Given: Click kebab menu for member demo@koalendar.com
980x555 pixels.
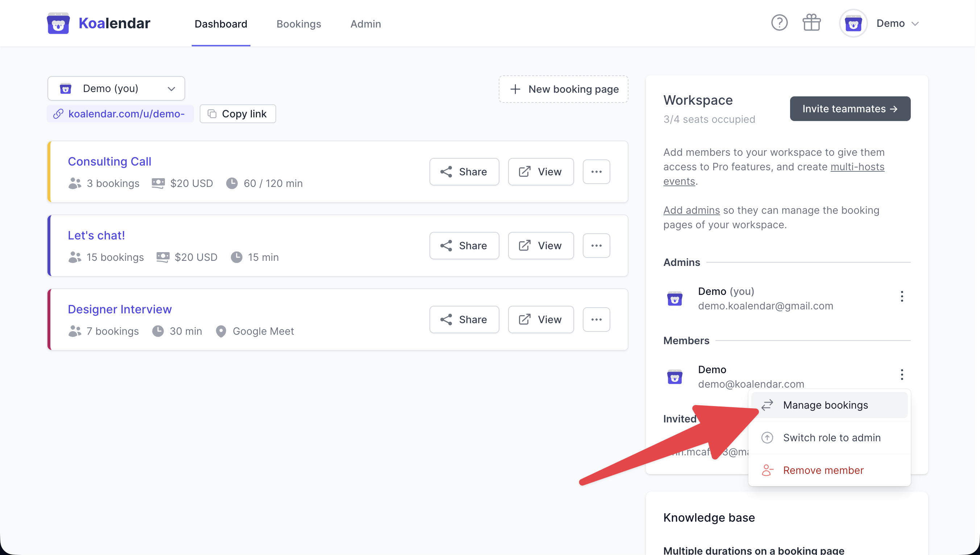Looking at the screenshot, I should [x=901, y=375].
